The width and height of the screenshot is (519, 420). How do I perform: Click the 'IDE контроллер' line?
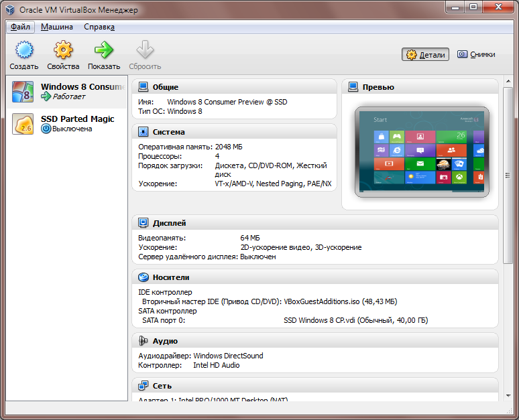[x=165, y=292]
